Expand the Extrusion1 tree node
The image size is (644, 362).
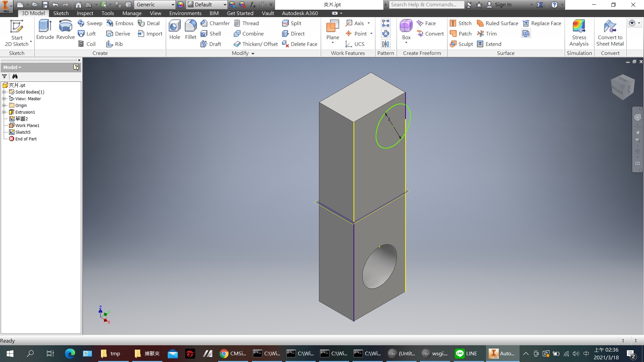click(x=4, y=112)
